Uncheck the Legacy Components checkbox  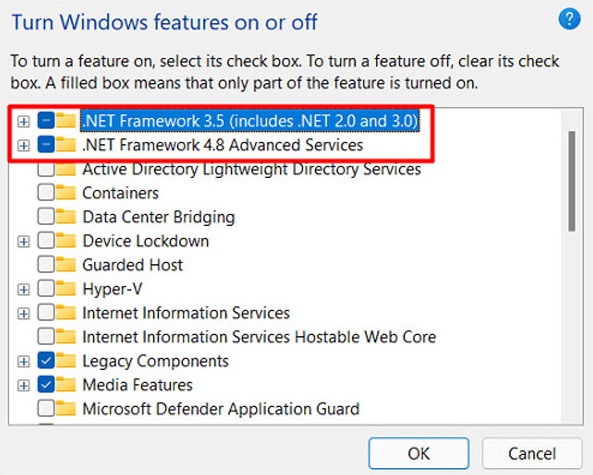[46, 361]
